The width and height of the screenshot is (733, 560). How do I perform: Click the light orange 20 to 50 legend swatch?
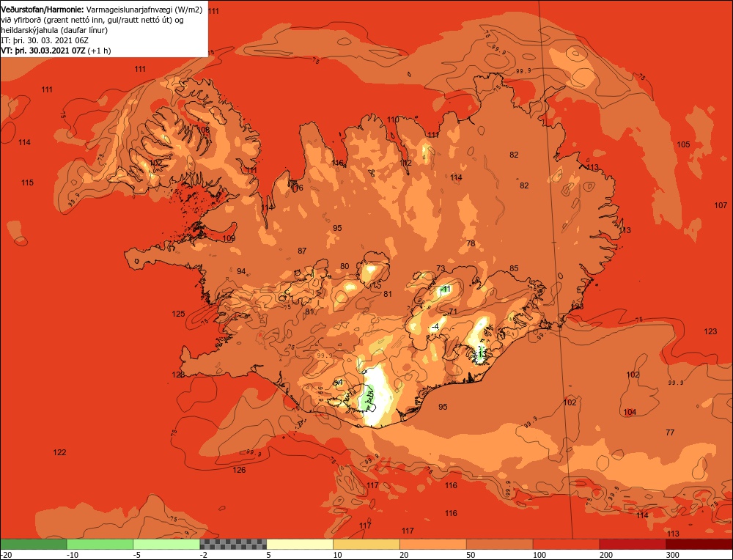pos(433,544)
